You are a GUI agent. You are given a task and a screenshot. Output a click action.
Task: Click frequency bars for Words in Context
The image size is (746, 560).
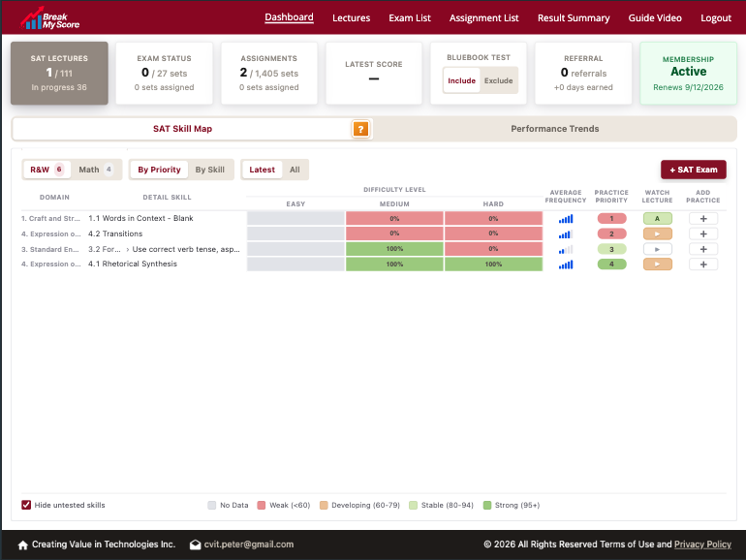(566, 219)
